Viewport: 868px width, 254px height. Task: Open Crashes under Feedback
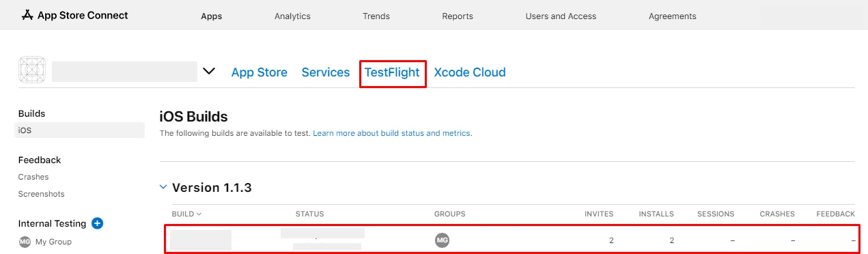point(33,177)
